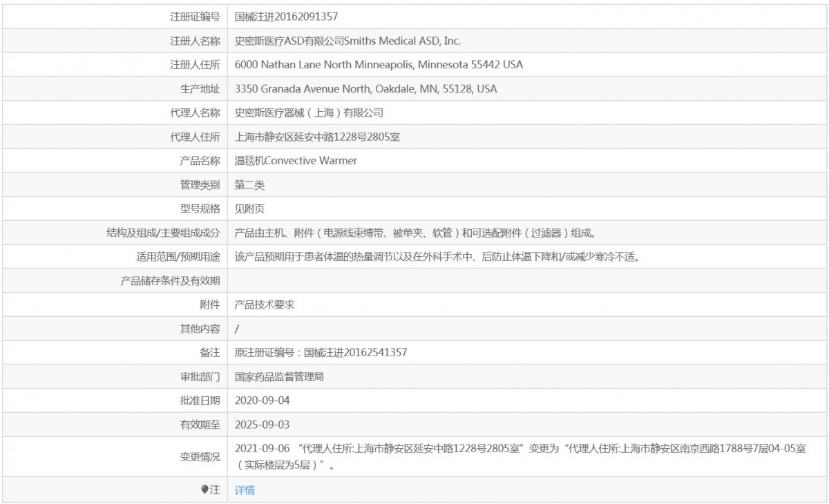Select remark 原注册证编号：国械注进20162541357
The height and width of the screenshot is (504, 829).
[321, 353]
